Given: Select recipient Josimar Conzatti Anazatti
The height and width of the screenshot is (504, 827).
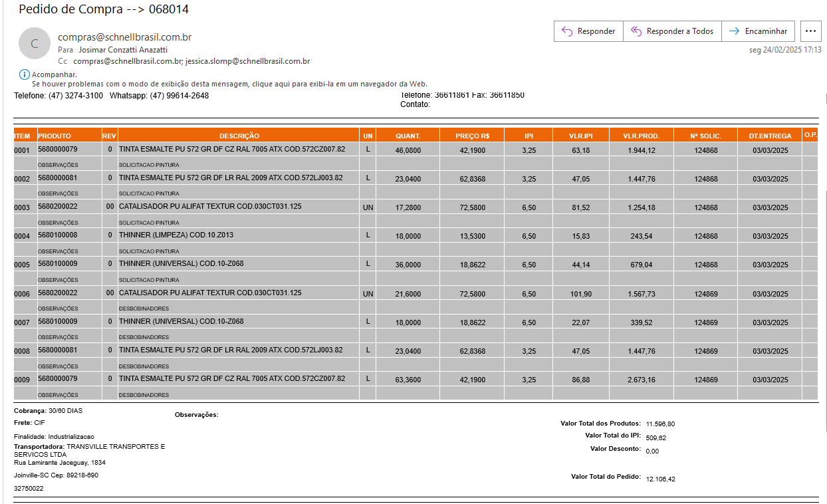Looking at the screenshot, I should (x=123, y=50).
